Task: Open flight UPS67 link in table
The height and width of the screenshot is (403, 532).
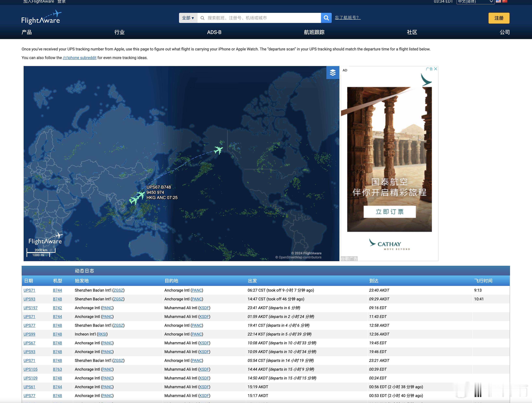Action: tap(29, 343)
